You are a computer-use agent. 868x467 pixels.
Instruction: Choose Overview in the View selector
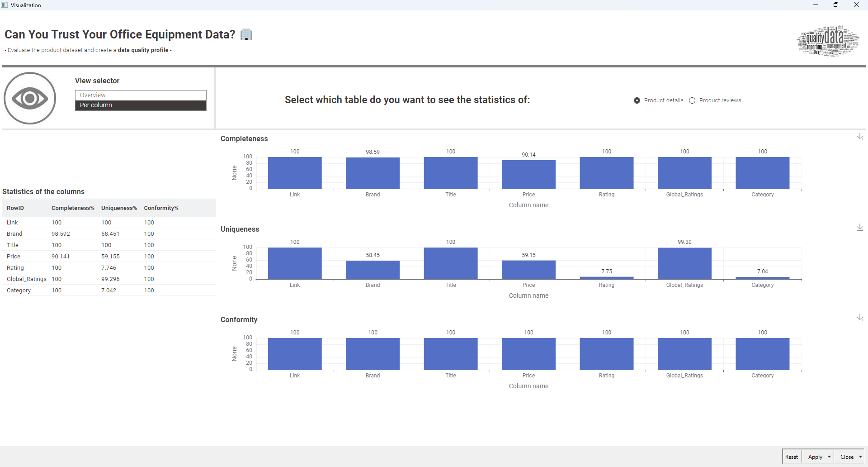click(141, 95)
